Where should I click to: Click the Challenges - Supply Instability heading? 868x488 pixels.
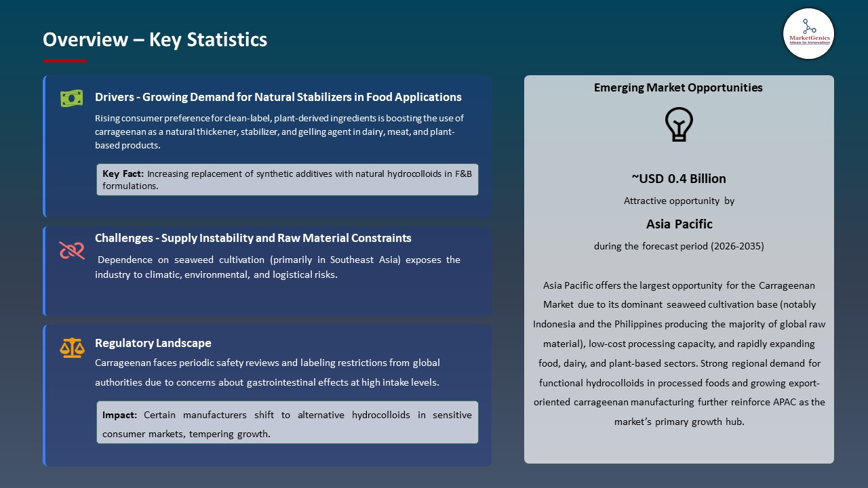253,238
